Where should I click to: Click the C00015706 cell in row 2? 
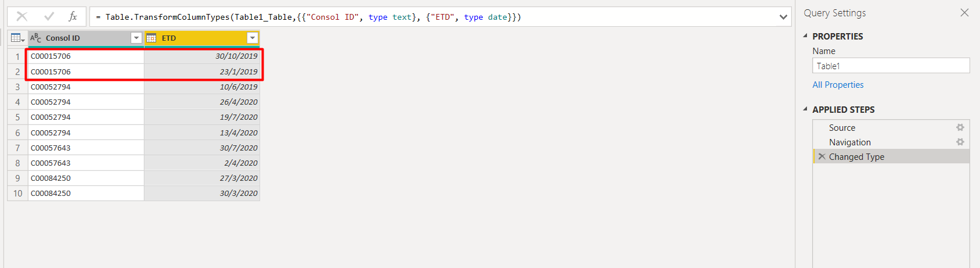86,72
